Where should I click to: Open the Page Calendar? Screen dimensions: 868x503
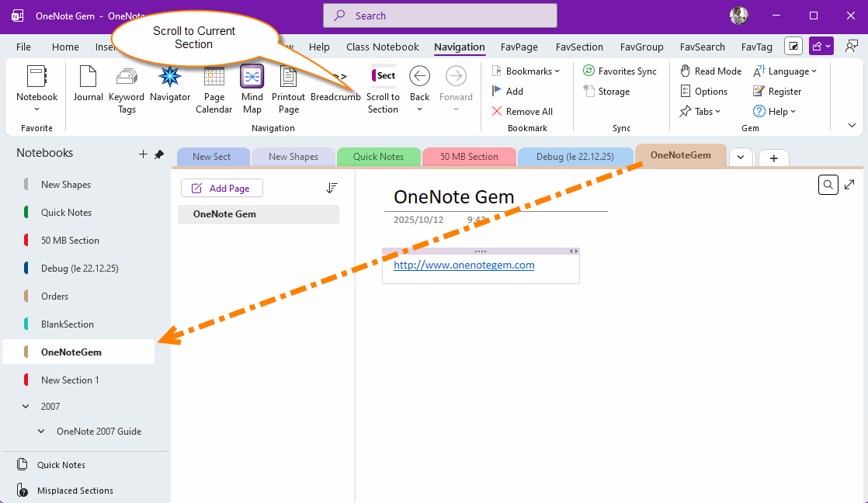pos(214,89)
